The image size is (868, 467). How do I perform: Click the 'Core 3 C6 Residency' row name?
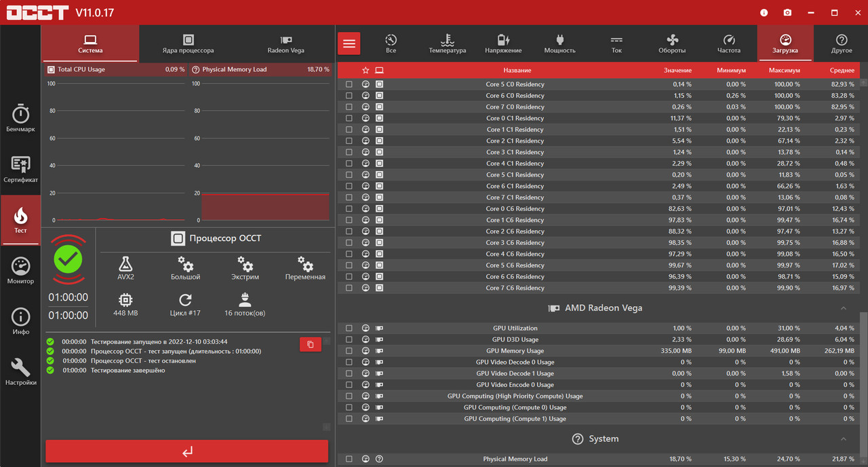click(x=515, y=242)
